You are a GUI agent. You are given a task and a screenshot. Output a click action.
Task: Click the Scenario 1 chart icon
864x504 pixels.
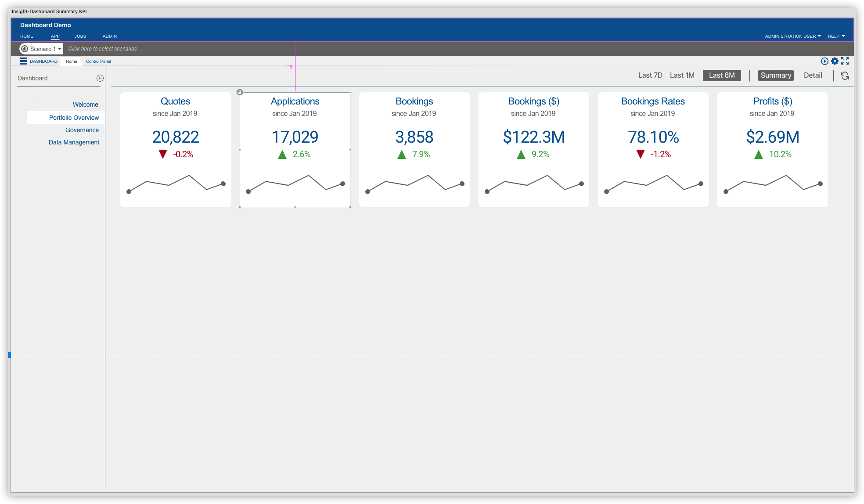point(25,49)
